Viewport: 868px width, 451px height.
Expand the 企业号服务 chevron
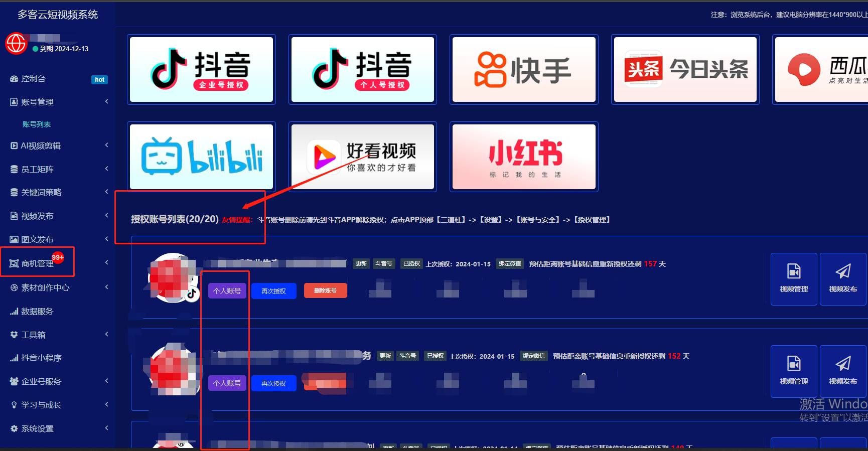(106, 381)
